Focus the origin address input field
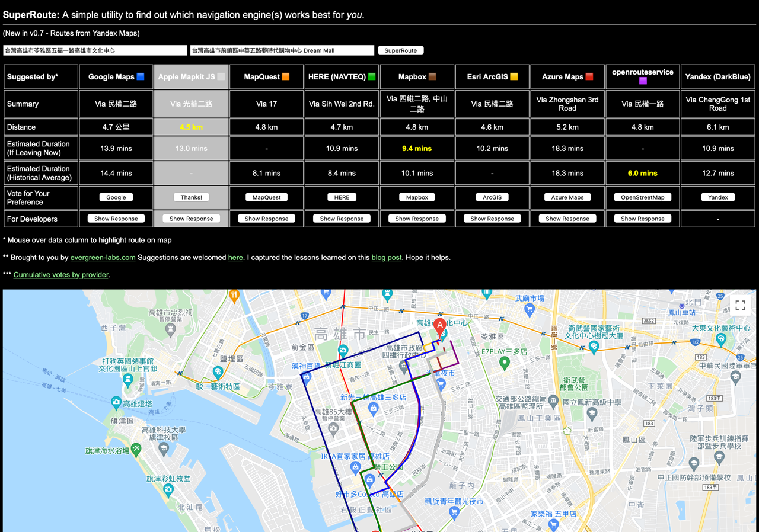The width and height of the screenshot is (759, 532). click(x=95, y=50)
